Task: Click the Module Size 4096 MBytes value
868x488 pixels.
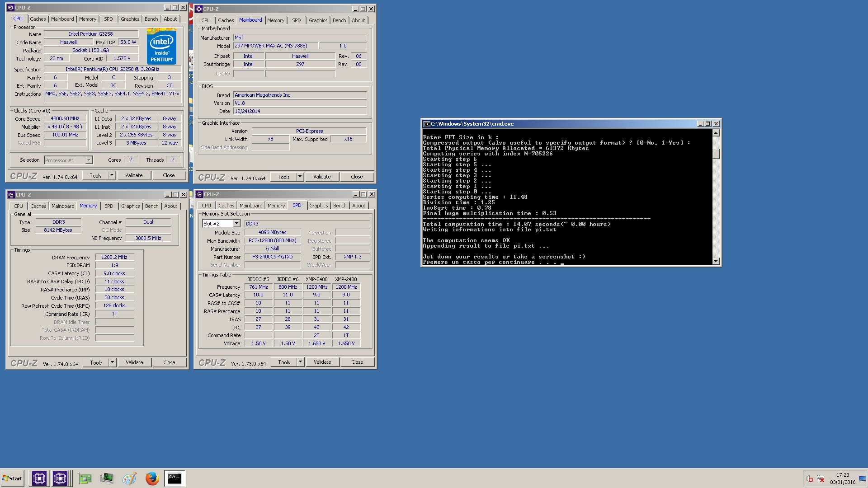Action: click(x=273, y=232)
